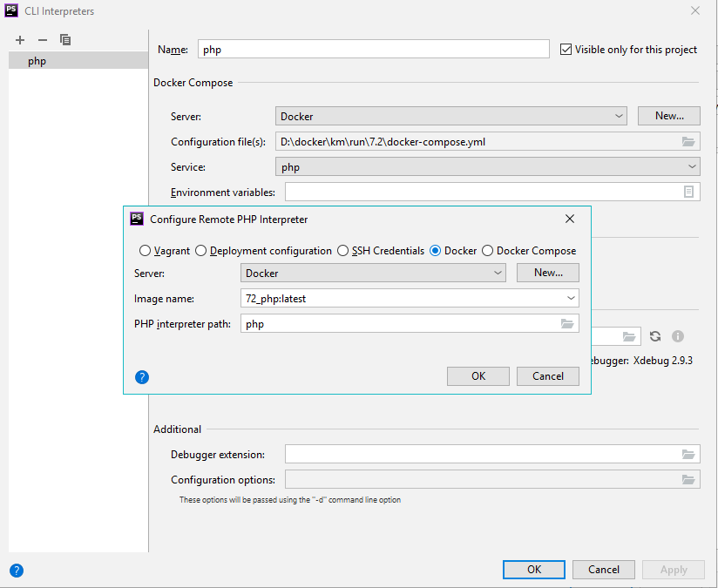Toggle Visible only for this project checkbox
The image size is (718, 588).
pos(566,50)
